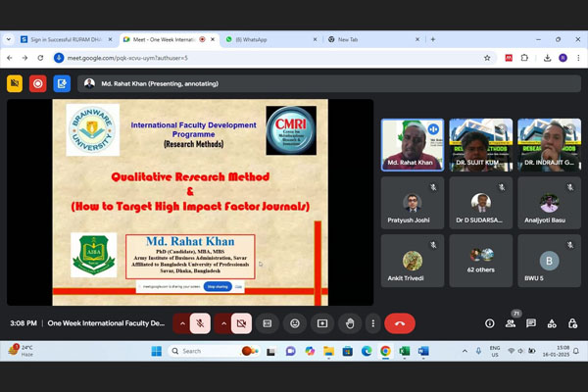Open the activities panel
588x392 pixels.
click(551, 322)
